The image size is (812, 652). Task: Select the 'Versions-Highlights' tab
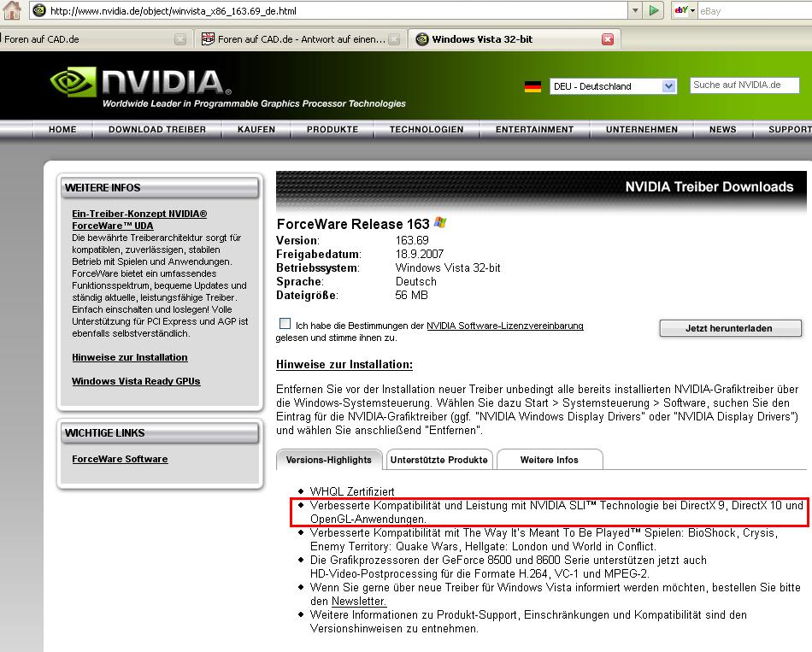329,460
